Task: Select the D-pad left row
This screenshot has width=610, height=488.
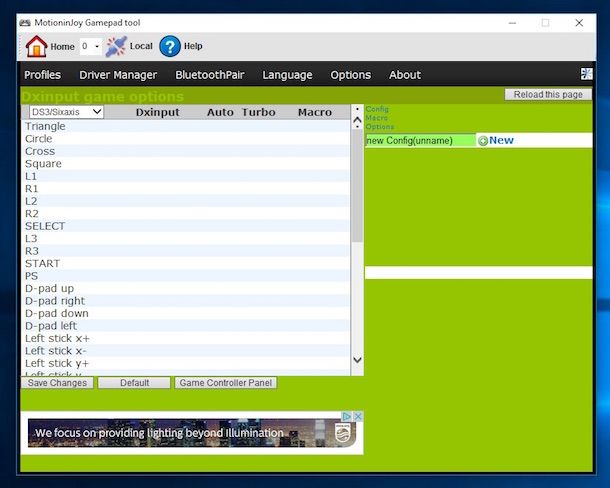Action: point(186,325)
